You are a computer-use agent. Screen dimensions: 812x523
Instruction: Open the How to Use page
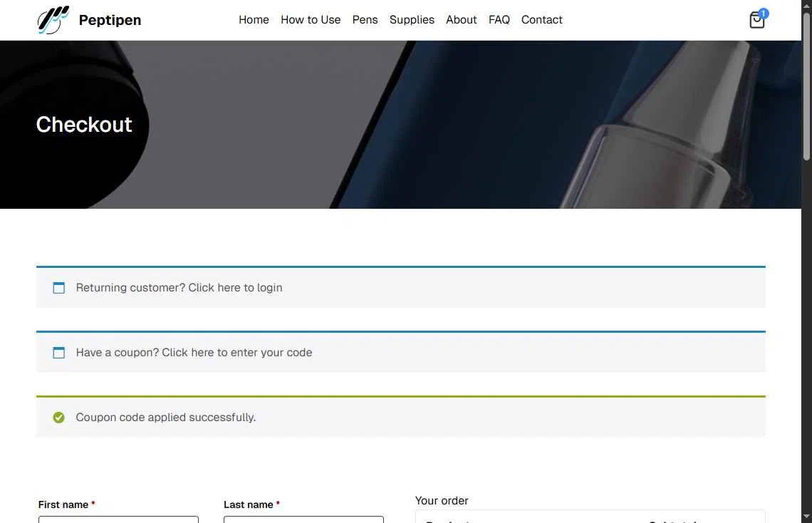coord(311,20)
